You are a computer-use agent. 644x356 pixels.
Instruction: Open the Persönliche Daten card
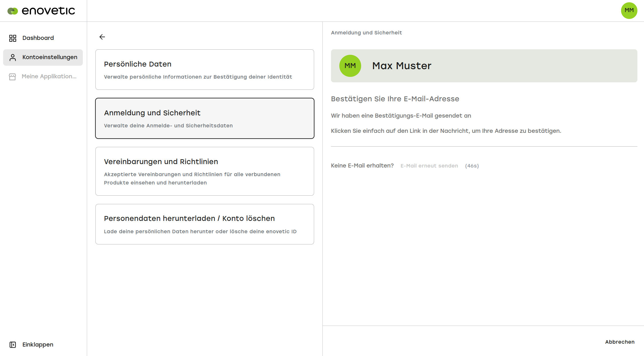pyautogui.click(x=205, y=69)
